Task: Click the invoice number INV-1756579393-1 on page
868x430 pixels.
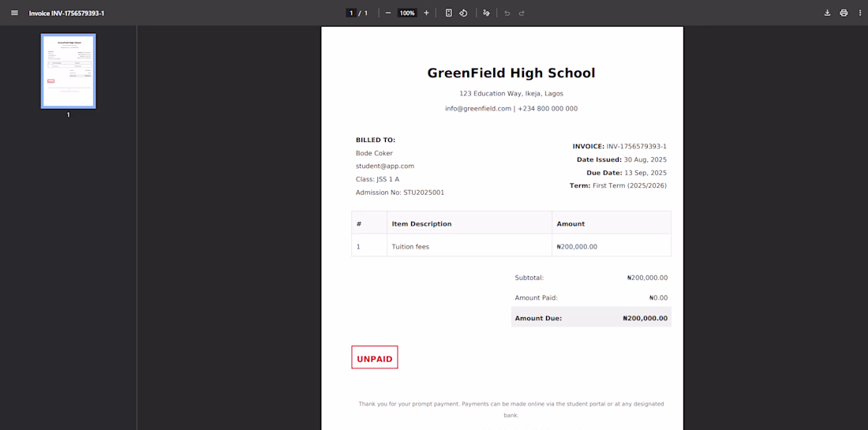Action: (x=637, y=147)
